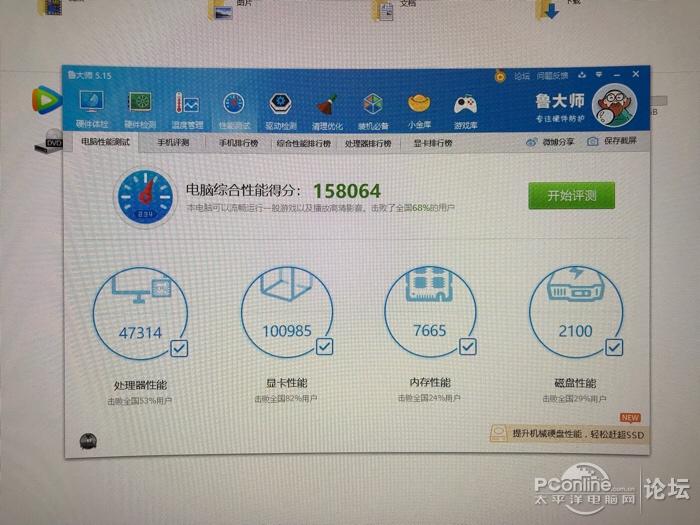Open the 问题反馈 feedback link
This screenshot has height=525, width=700.
pos(552,76)
